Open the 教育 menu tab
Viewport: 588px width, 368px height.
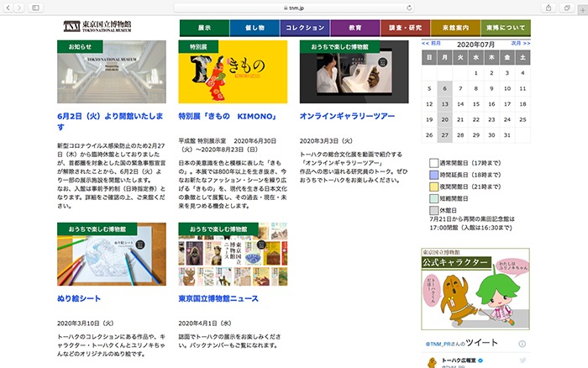point(355,28)
